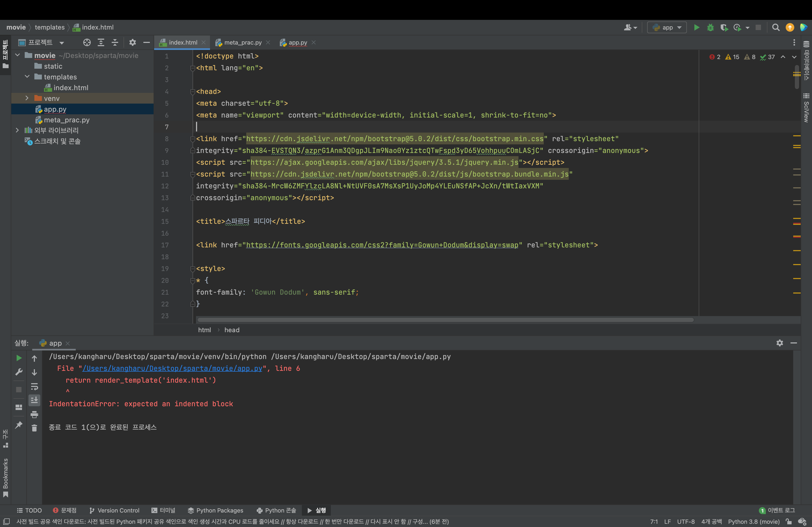Open the user account icon menu
812x527 pixels.
pos(630,27)
